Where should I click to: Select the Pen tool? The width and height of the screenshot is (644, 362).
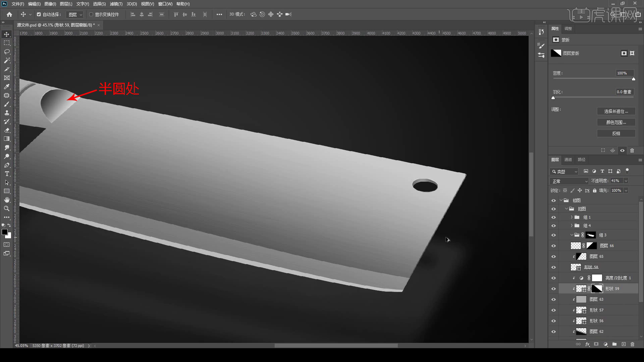pyautogui.click(x=7, y=165)
